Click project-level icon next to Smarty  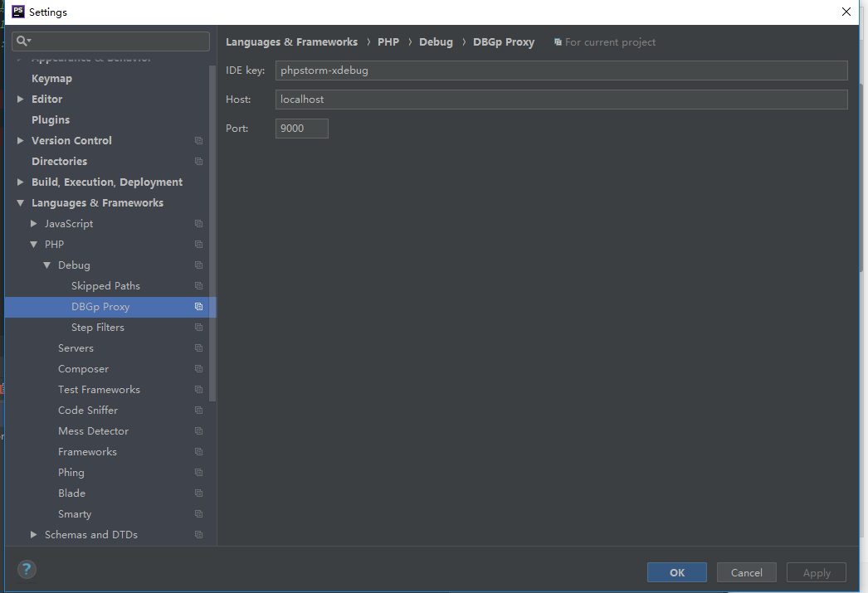tap(198, 514)
